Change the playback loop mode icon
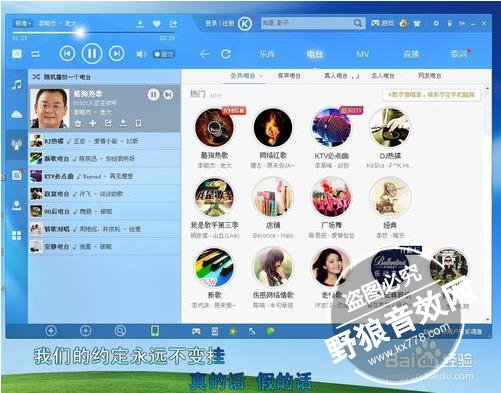 point(35,54)
